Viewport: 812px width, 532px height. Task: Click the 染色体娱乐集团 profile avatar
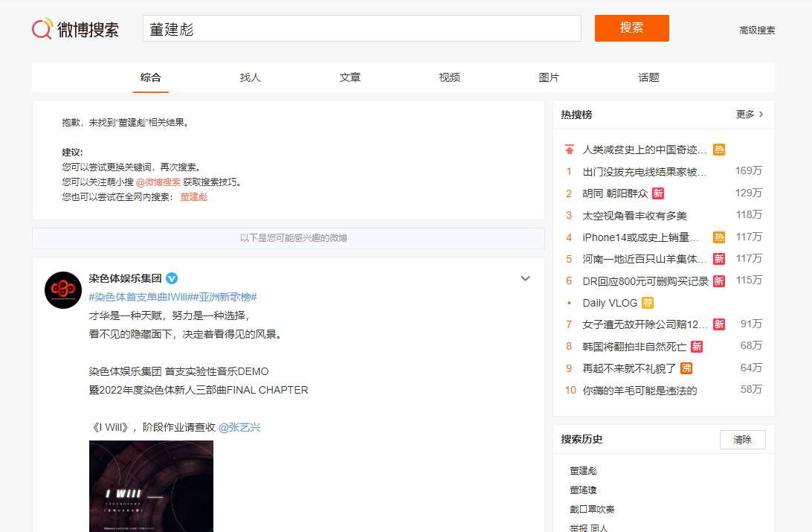[62, 290]
